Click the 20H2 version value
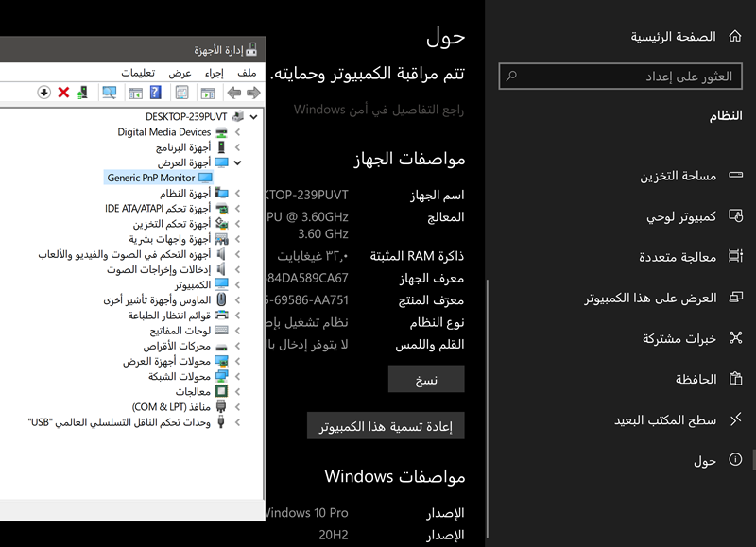Viewport: 756px width, 547px height. pos(334,535)
